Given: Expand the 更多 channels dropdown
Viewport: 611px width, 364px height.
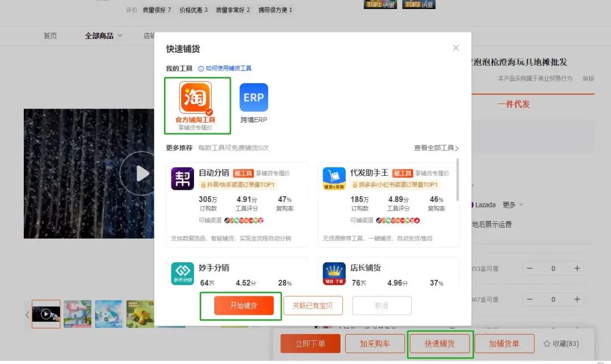Looking at the screenshot, I should click(x=513, y=205).
